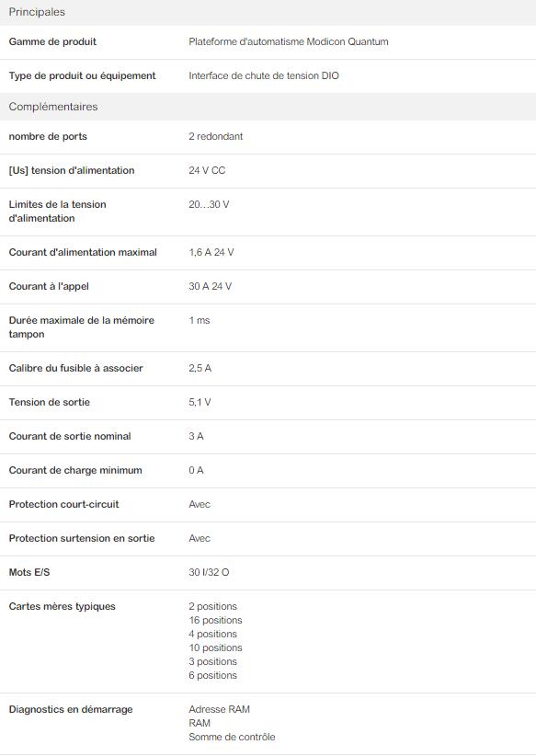
Task: Select the Courant d'alimentation maximal row
Action: click(268, 253)
